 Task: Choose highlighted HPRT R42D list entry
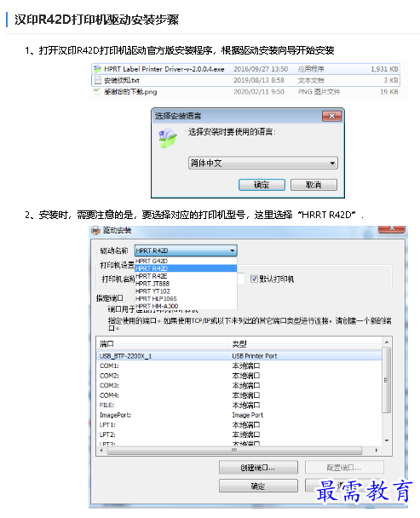pos(186,268)
